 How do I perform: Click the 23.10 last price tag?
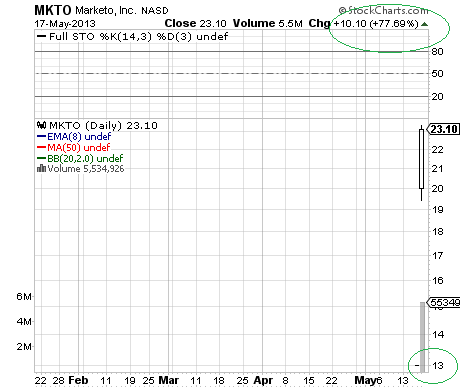click(x=444, y=129)
